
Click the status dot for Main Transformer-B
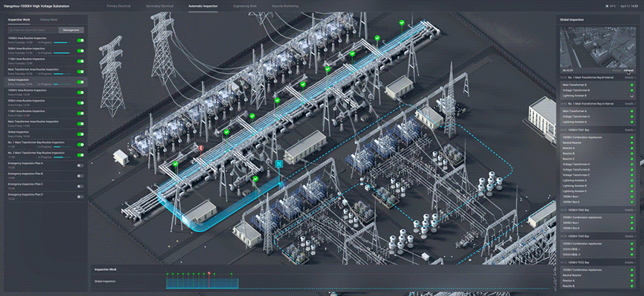(632, 85)
